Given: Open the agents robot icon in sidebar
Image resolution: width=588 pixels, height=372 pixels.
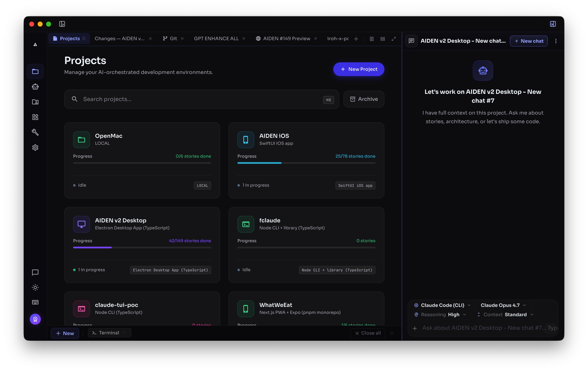Looking at the screenshot, I should click(x=35, y=86).
